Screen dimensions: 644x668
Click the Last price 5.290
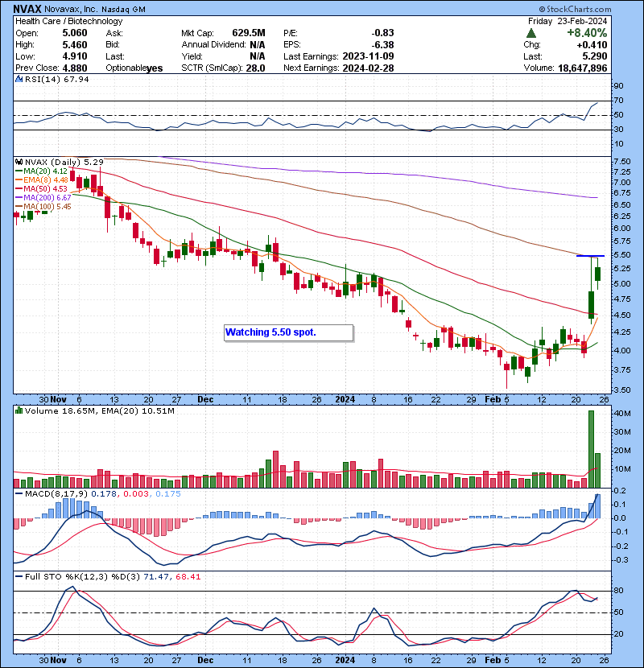coord(595,56)
